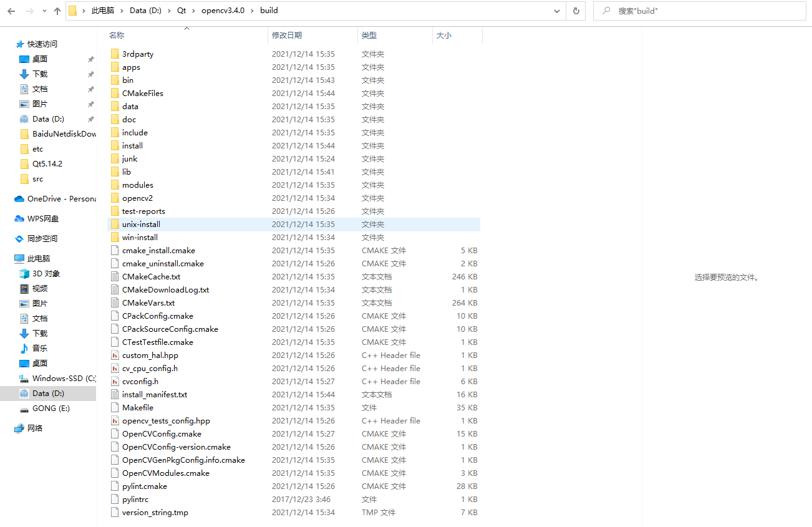Open Qt5.14.2 folder in the sidebar
This screenshot has height=527, width=812.
[47, 164]
